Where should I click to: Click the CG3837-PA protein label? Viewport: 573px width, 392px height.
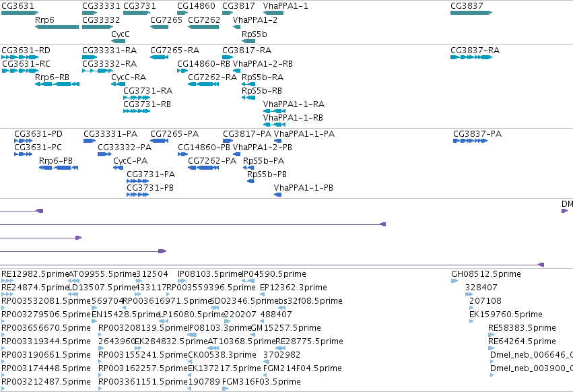pos(477,134)
